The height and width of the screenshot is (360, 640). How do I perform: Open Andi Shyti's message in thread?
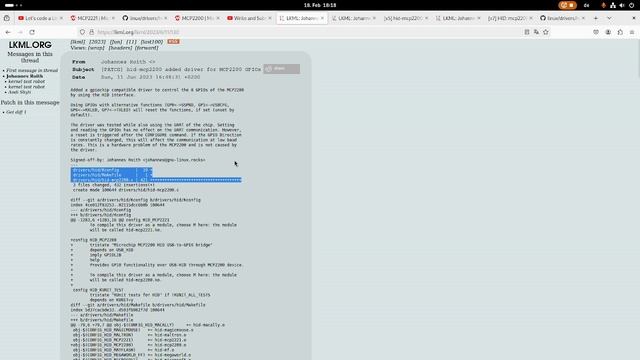[x=20, y=92]
